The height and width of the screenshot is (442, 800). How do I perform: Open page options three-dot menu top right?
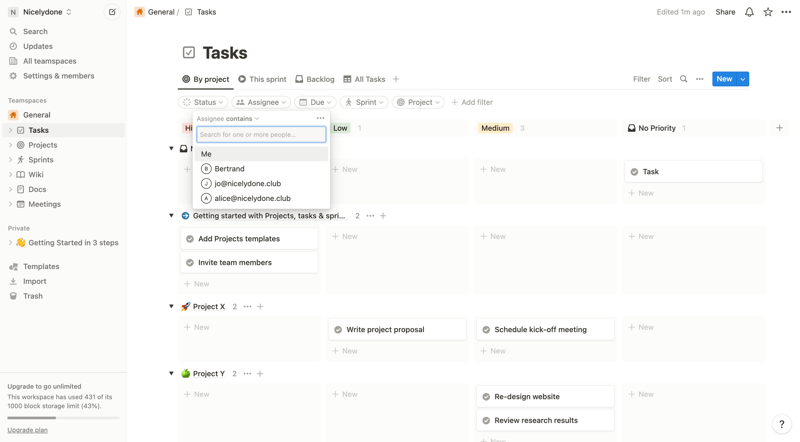point(786,12)
